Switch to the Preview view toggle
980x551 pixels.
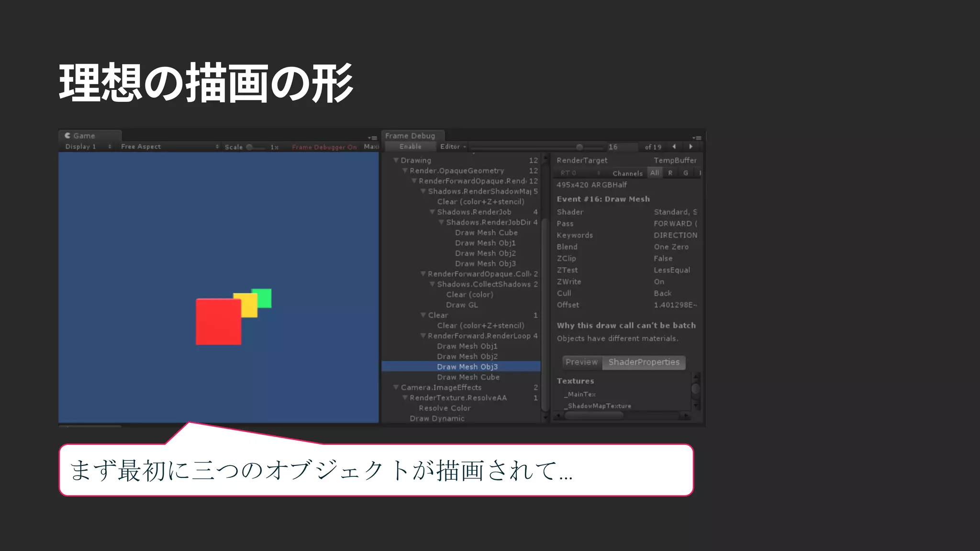(582, 362)
